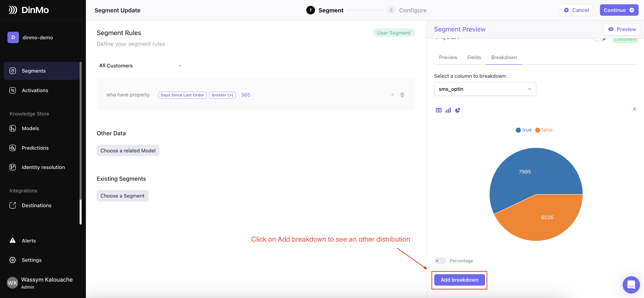Toggle the false series in legend
The height and width of the screenshot is (298, 644).
click(x=544, y=130)
